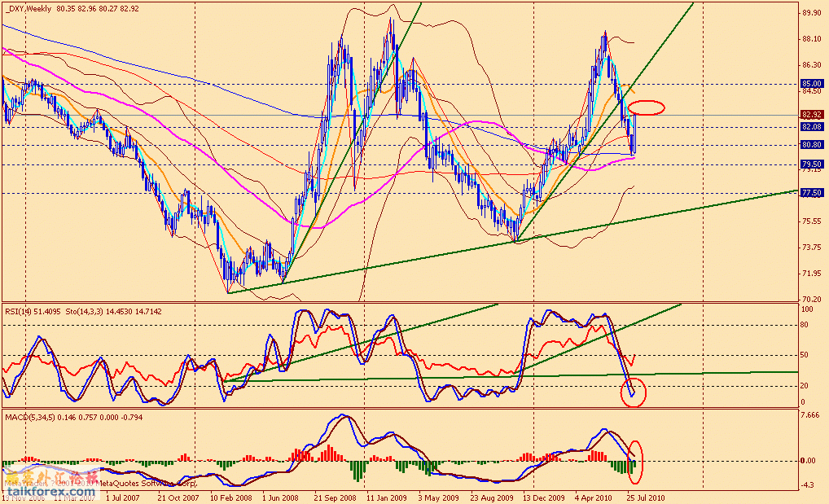This screenshot has width=829, height=504.
Task: Click the 25 Jul 2010 date label
Action: (x=646, y=497)
